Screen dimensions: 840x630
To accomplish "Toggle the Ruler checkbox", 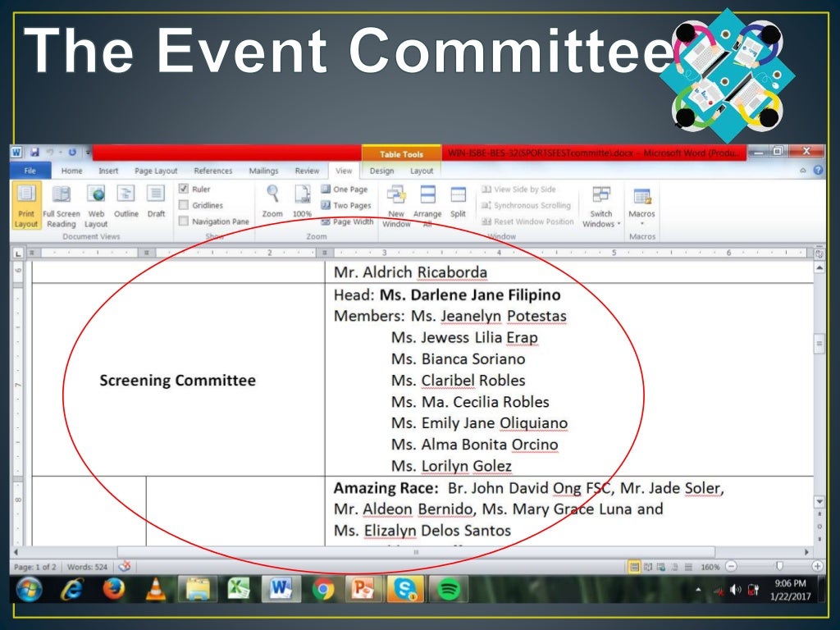I will (x=184, y=189).
